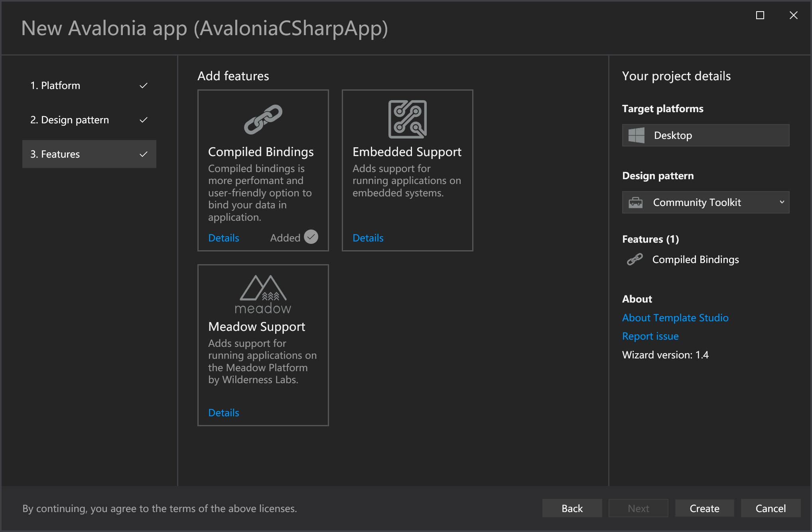Open Details for Compiled Bindings

click(224, 238)
